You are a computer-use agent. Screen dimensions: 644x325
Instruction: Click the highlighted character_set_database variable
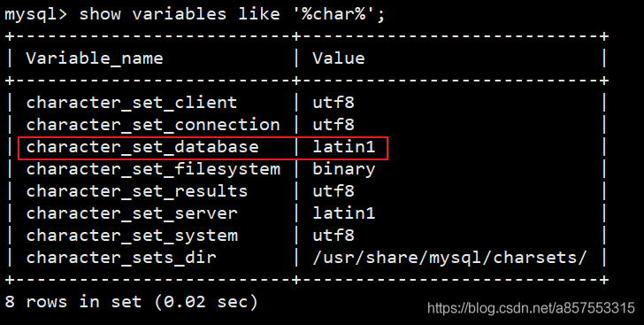pyautogui.click(x=142, y=147)
